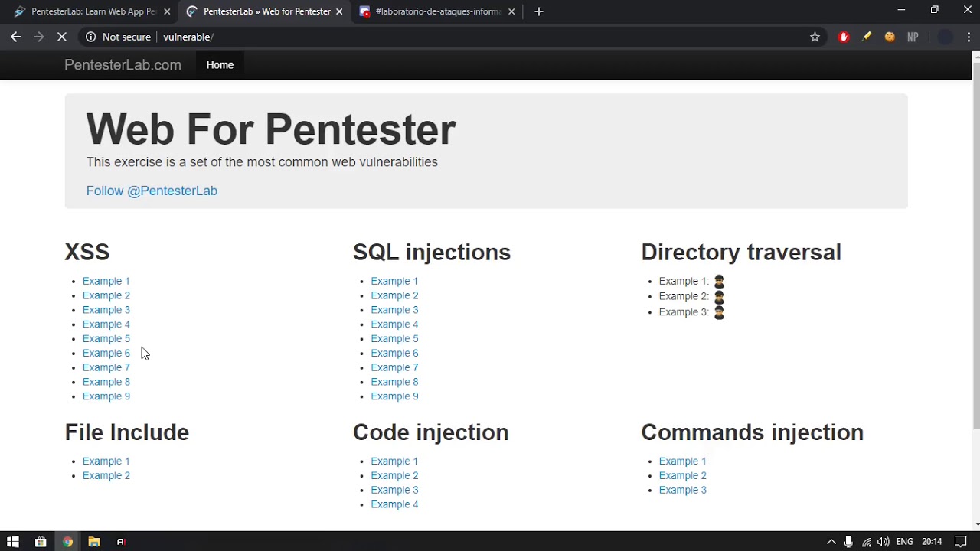Open volume control tray icon

884,542
